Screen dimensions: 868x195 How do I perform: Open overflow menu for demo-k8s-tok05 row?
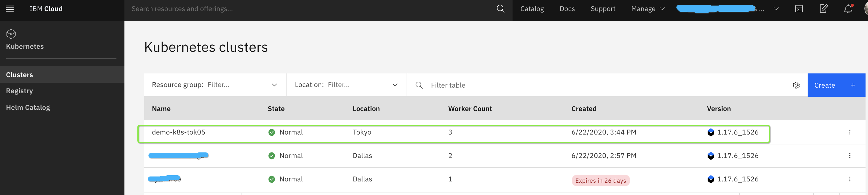pos(850,132)
